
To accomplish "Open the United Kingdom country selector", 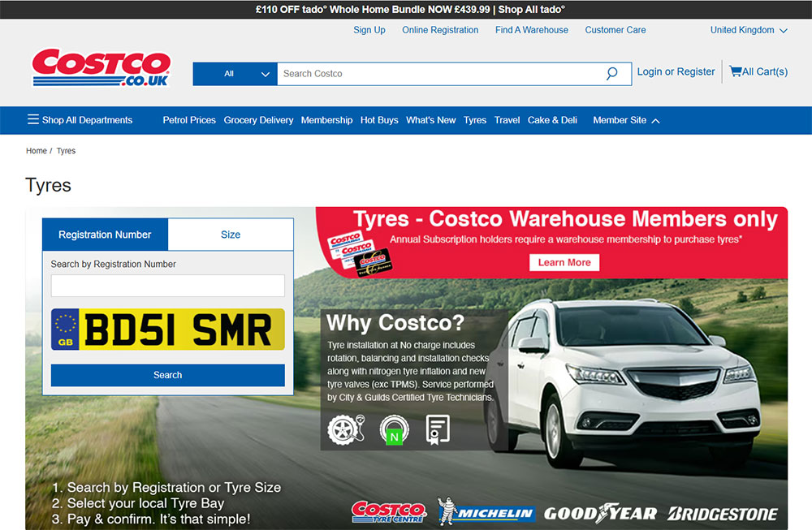I will (749, 30).
